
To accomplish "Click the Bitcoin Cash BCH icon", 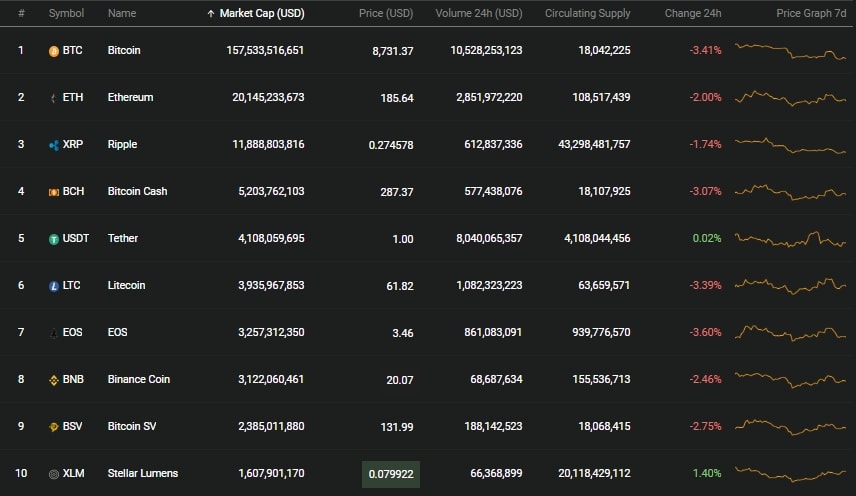I will [54, 192].
